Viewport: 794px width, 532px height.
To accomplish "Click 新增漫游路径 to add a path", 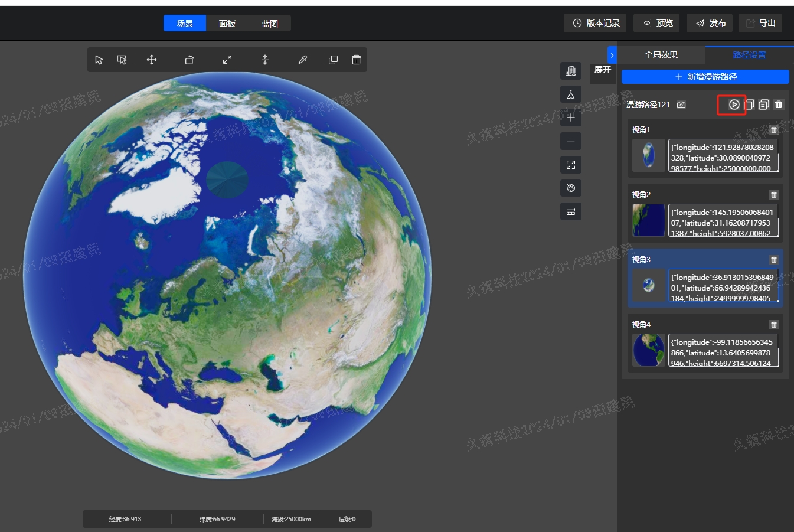I will pyautogui.click(x=705, y=77).
